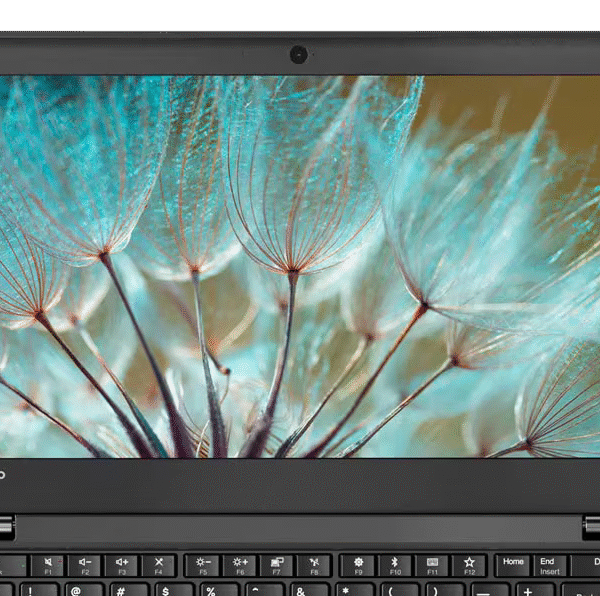The width and height of the screenshot is (600, 596).
Task: Hit the F4 microphone mute key
Action: pyautogui.click(x=159, y=566)
